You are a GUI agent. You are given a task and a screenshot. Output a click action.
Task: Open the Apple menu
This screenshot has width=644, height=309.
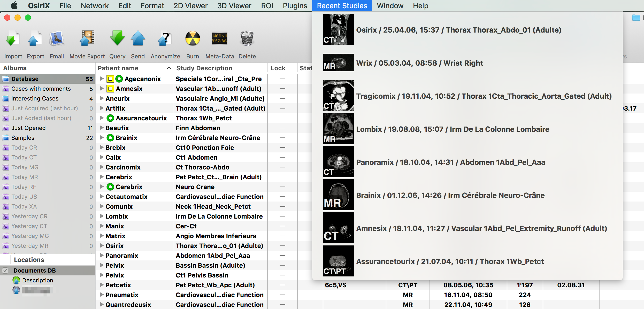click(14, 5)
